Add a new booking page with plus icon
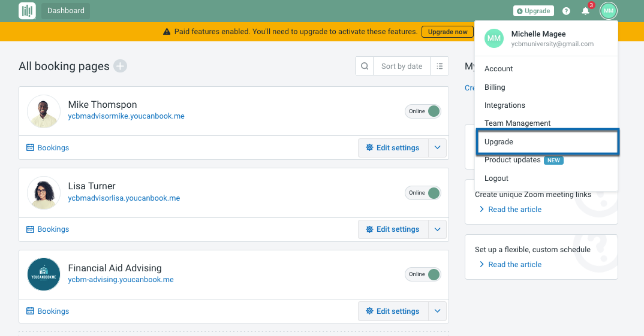Image resolution: width=644 pixels, height=336 pixels. click(121, 66)
